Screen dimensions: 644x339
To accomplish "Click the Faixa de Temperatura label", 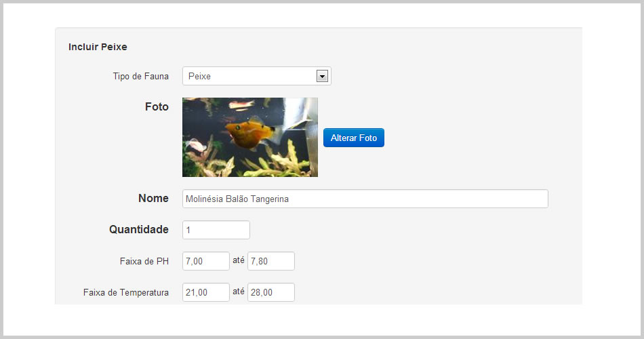I will tap(125, 293).
